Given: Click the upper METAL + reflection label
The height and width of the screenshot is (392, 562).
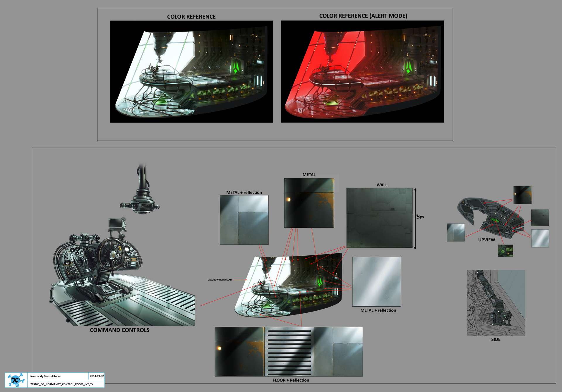Looking at the screenshot, I should [244, 192].
